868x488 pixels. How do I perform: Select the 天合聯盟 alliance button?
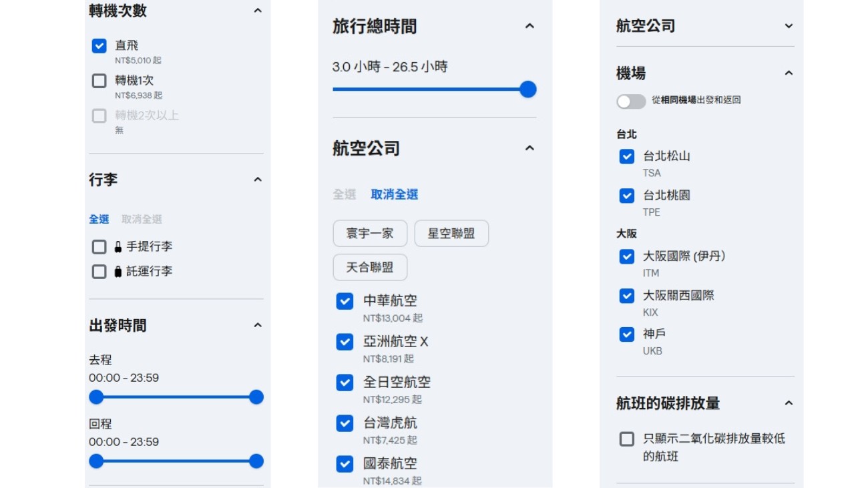point(370,268)
